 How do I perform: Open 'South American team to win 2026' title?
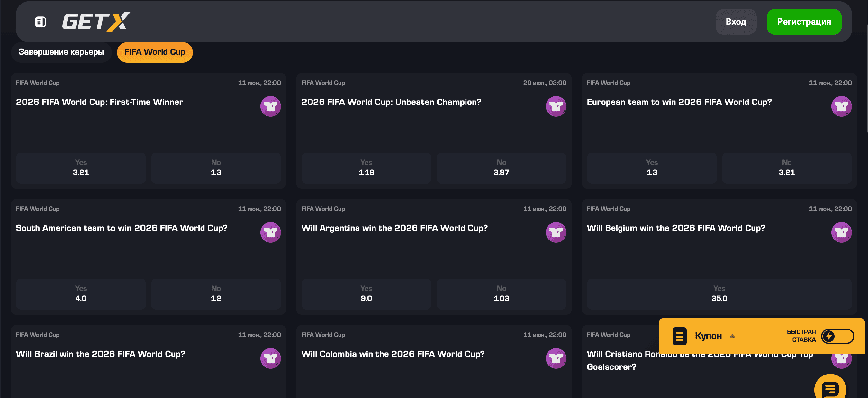(122, 228)
